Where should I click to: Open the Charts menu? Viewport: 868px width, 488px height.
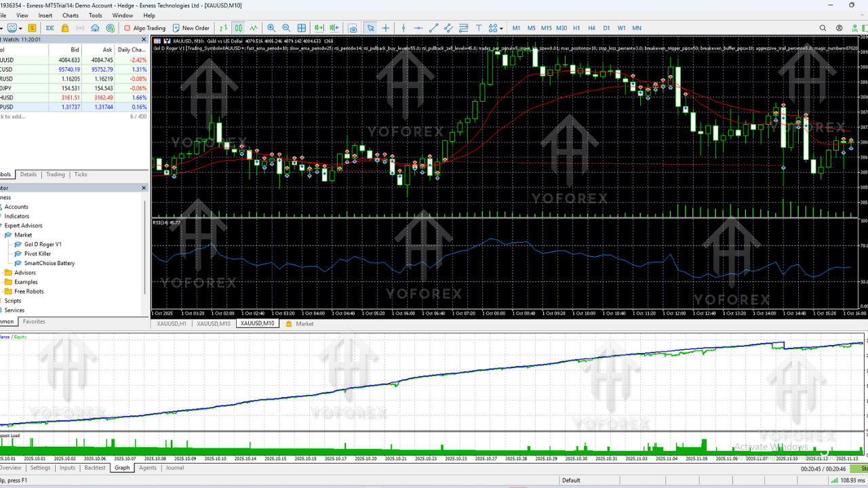[x=70, y=15]
